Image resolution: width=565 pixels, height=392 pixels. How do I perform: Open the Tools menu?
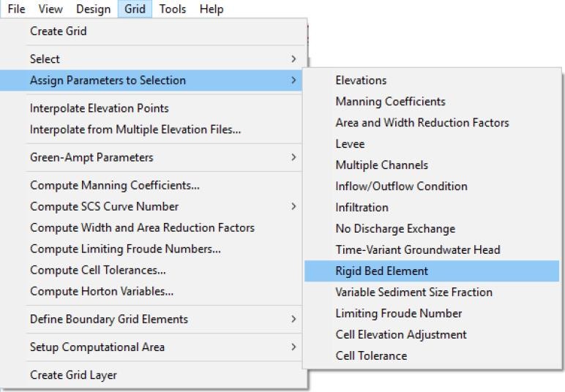pos(172,10)
